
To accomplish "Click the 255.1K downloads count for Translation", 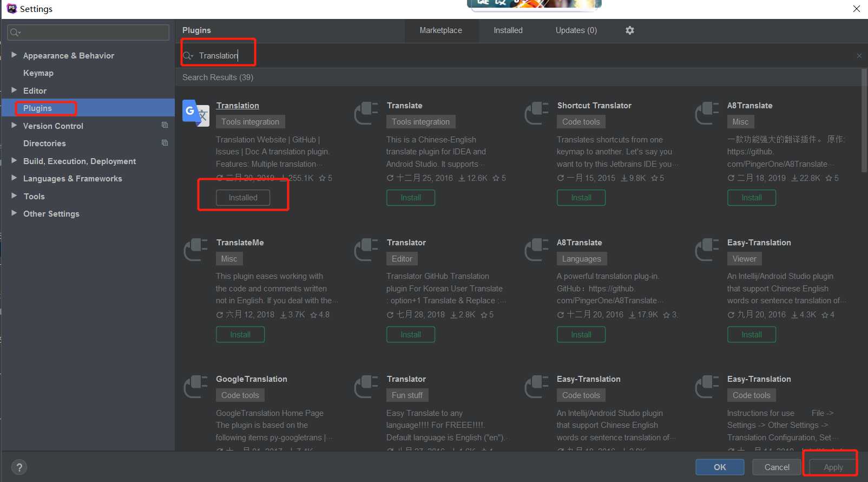I will point(297,178).
